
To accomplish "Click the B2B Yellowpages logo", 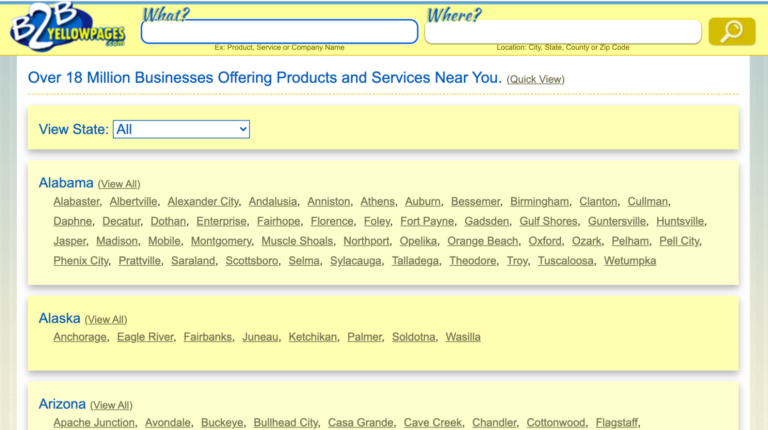I will pos(68,29).
